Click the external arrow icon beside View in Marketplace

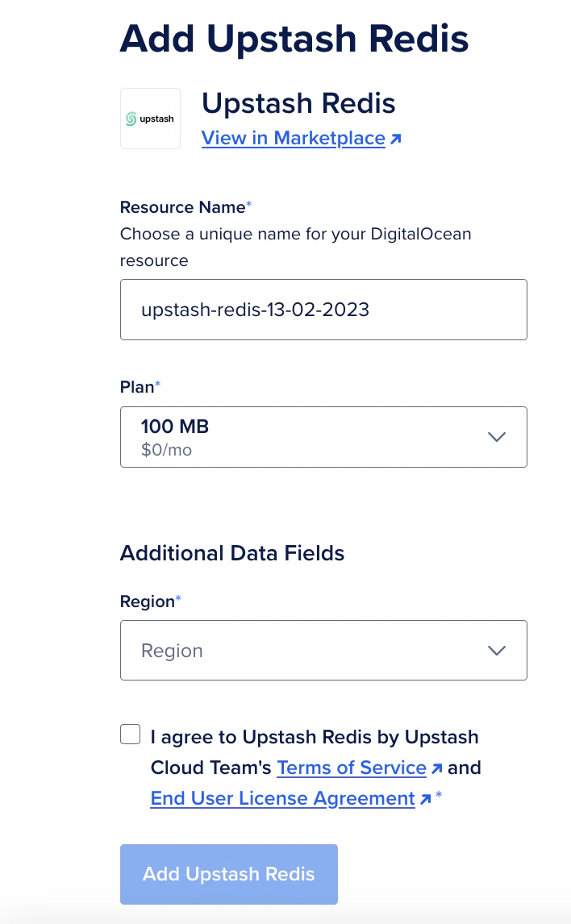pyautogui.click(x=396, y=139)
